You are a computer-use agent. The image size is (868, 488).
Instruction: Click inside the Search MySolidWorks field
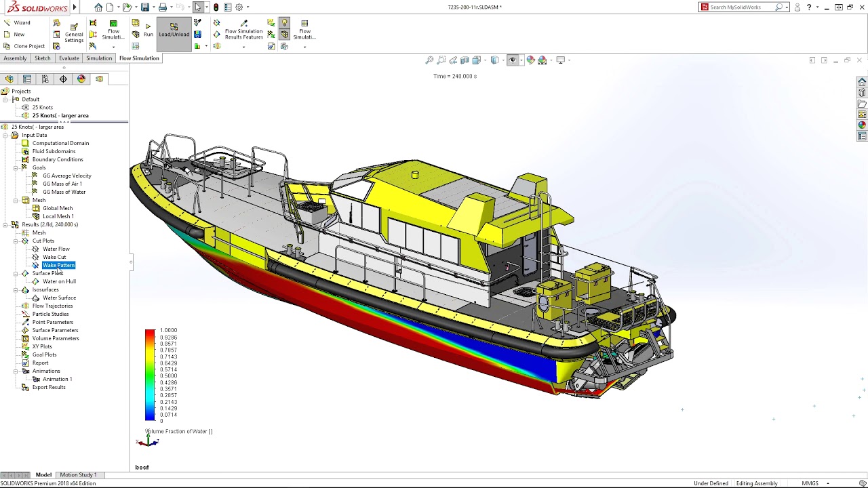click(743, 7)
